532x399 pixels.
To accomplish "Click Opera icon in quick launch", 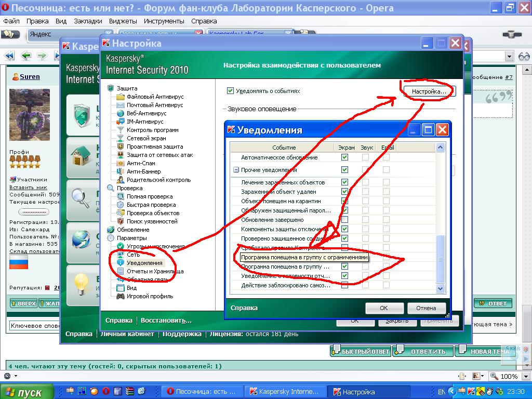I will (106, 391).
